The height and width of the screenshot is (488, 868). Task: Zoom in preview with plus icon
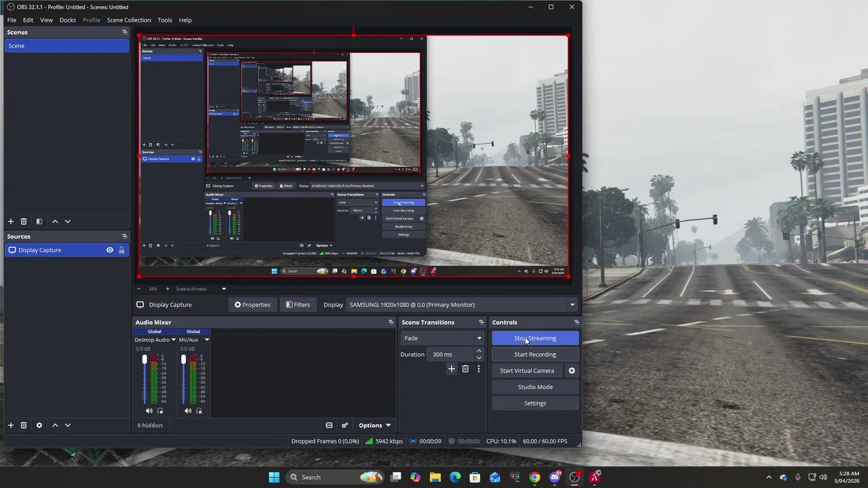pyautogui.click(x=167, y=289)
